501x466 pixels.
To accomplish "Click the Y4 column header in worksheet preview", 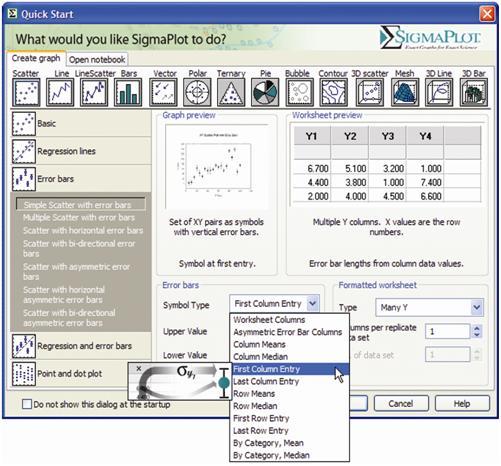I will (x=425, y=136).
